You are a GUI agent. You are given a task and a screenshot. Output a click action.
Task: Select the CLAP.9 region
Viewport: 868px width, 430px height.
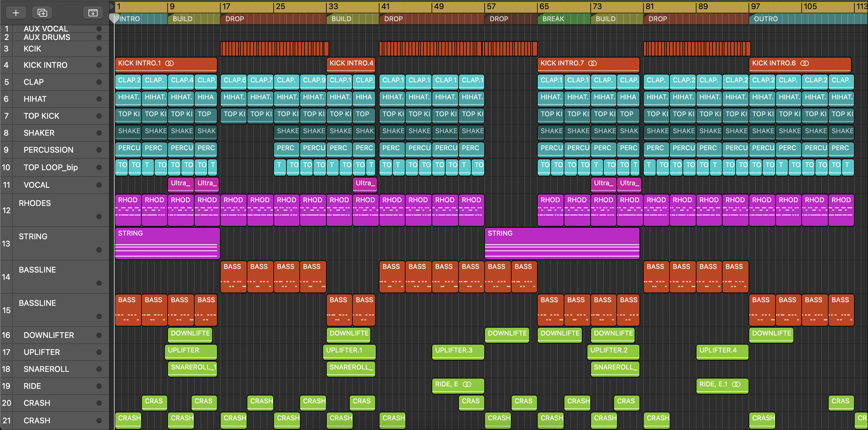point(313,82)
